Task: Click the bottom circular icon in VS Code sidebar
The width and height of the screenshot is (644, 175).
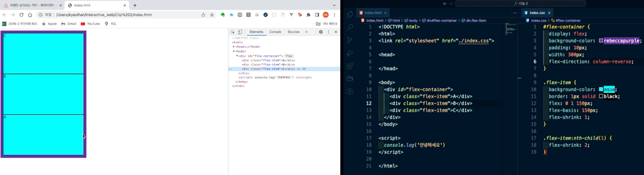Action: pos(350,91)
